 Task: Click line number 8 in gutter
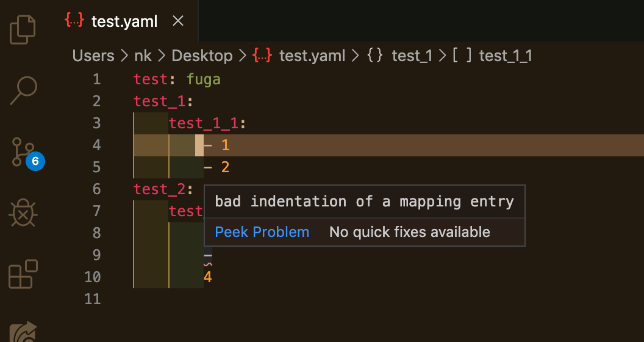96,233
